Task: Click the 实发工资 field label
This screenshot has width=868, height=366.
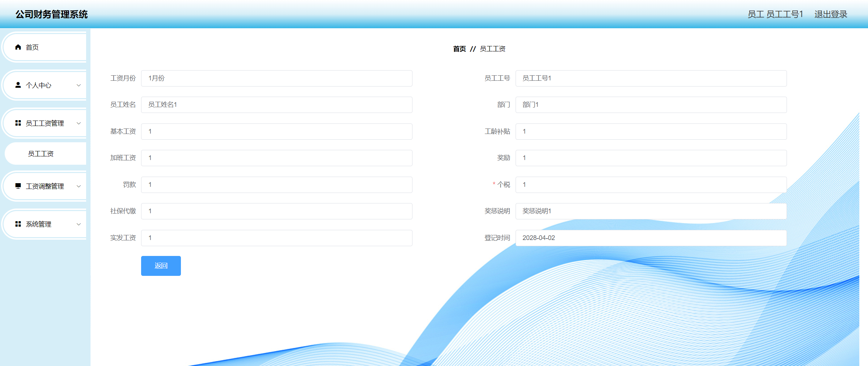Action: pos(123,238)
